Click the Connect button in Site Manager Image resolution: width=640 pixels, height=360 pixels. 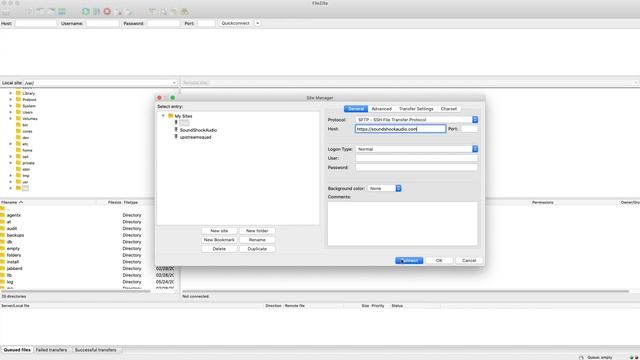(409, 260)
